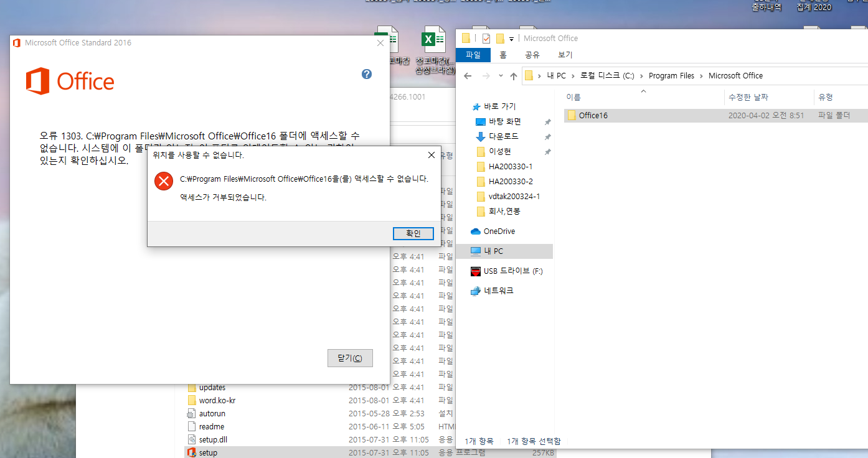The width and height of the screenshot is (868, 458).
Task: Select OneDrive in the navigation pane
Action: pos(499,231)
